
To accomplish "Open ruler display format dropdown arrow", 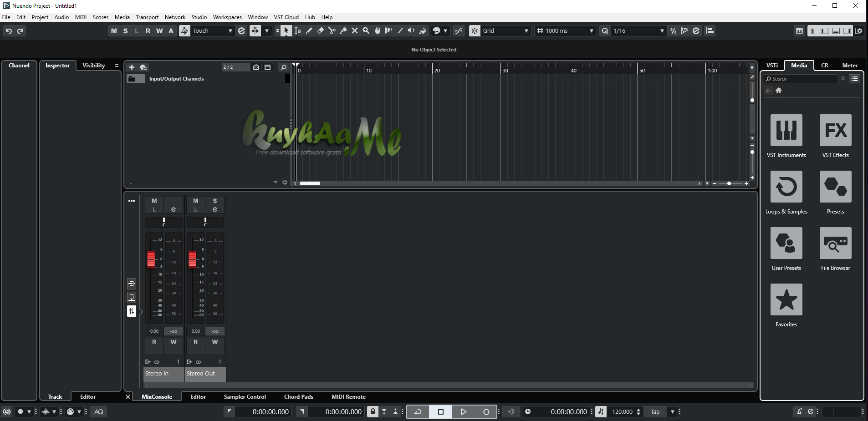I will tap(752, 68).
